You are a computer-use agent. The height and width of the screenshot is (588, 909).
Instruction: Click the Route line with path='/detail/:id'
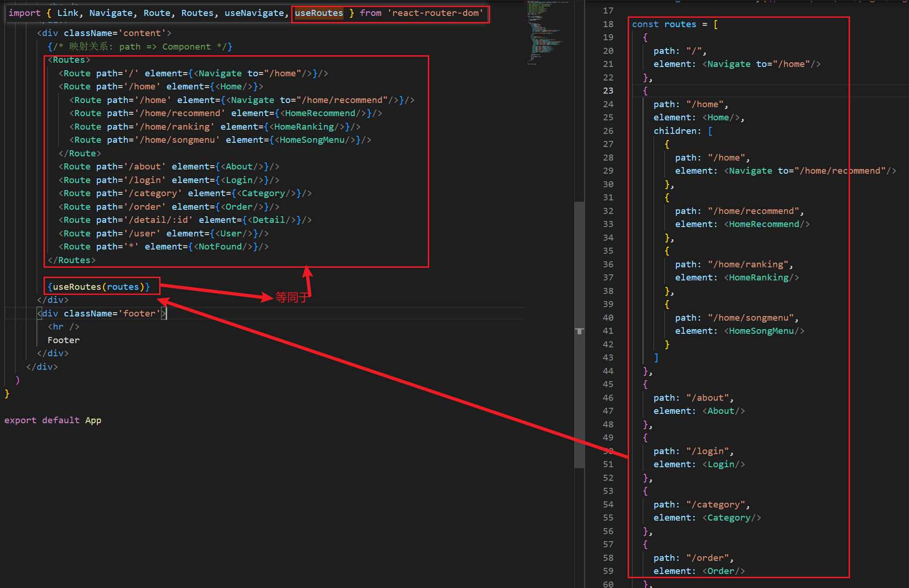pyautogui.click(x=185, y=220)
